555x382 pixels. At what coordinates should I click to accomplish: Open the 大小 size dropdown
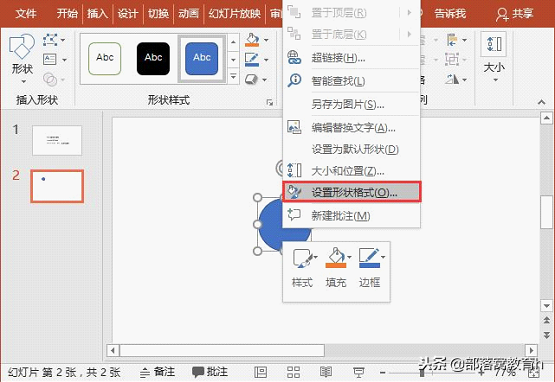point(494,58)
